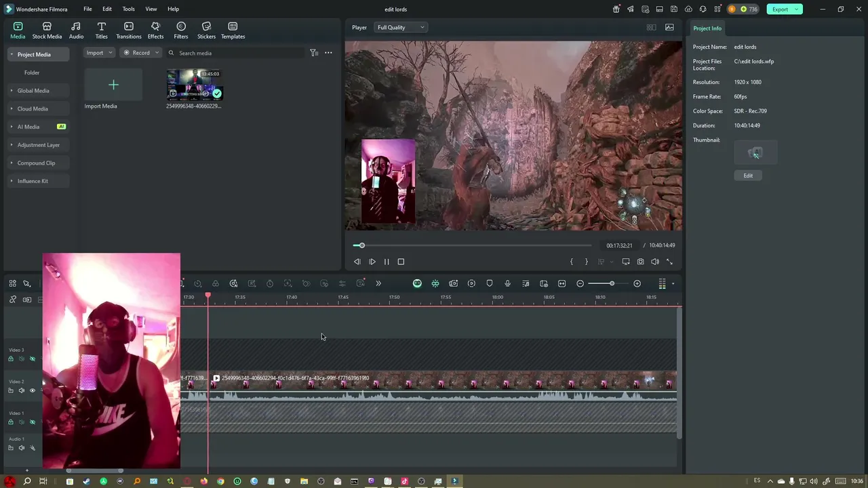Open the Effects tab

155,30
